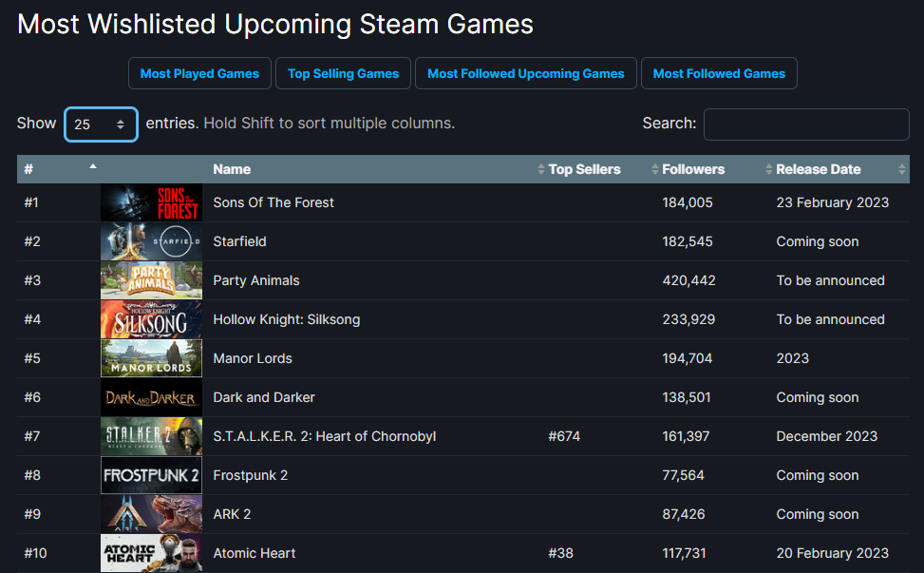Image resolution: width=924 pixels, height=573 pixels.
Task: Open the Manor Lords thumbnail image
Action: click(x=151, y=358)
